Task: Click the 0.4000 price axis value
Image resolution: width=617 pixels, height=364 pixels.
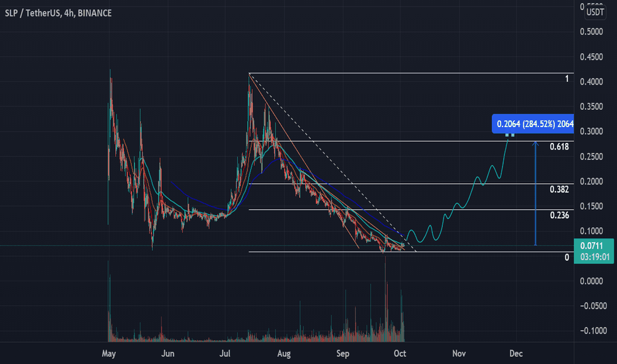Action: coord(591,81)
